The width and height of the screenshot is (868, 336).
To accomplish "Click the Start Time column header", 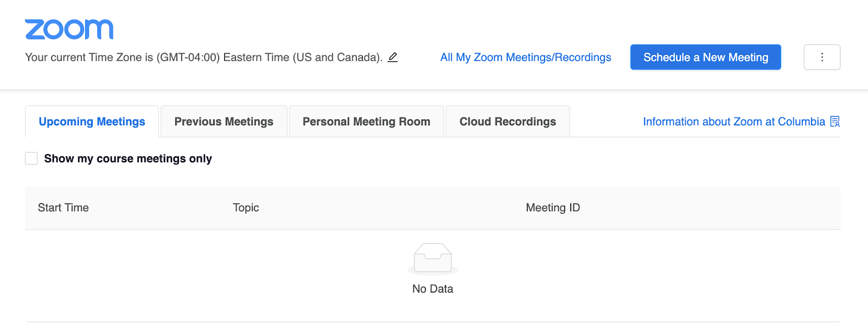I will pos(63,207).
